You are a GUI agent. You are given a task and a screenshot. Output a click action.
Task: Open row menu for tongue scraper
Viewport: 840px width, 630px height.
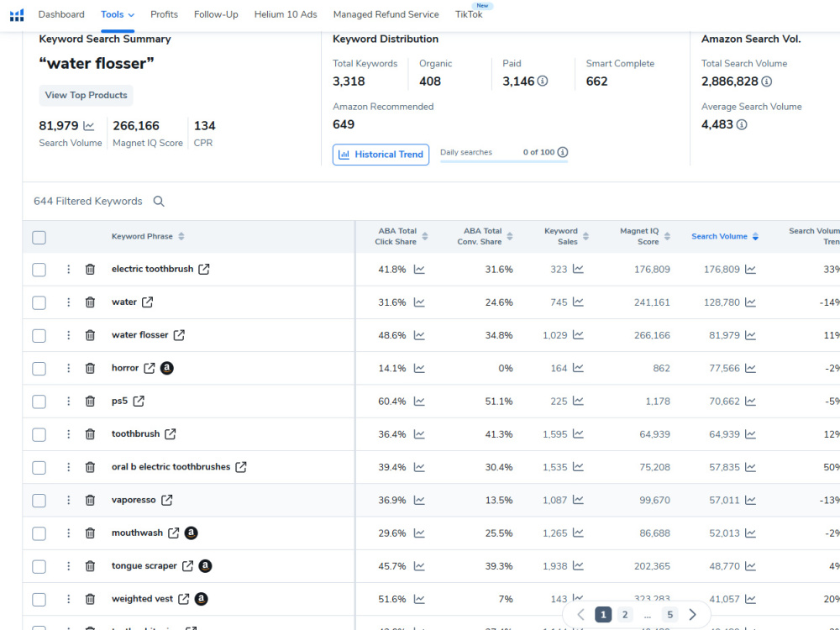point(68,565)
